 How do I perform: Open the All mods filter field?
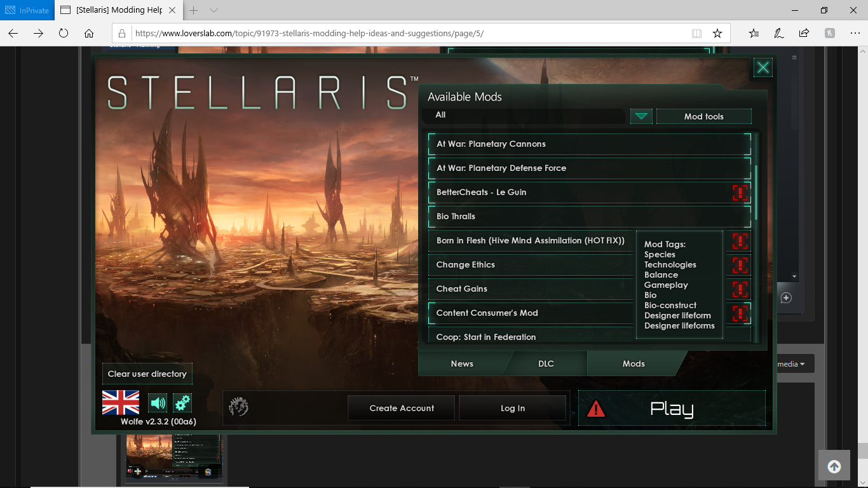(x=524, y=116)
